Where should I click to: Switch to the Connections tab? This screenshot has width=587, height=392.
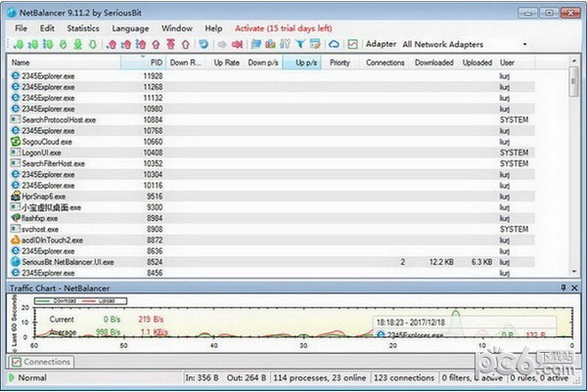pos(41,362)
